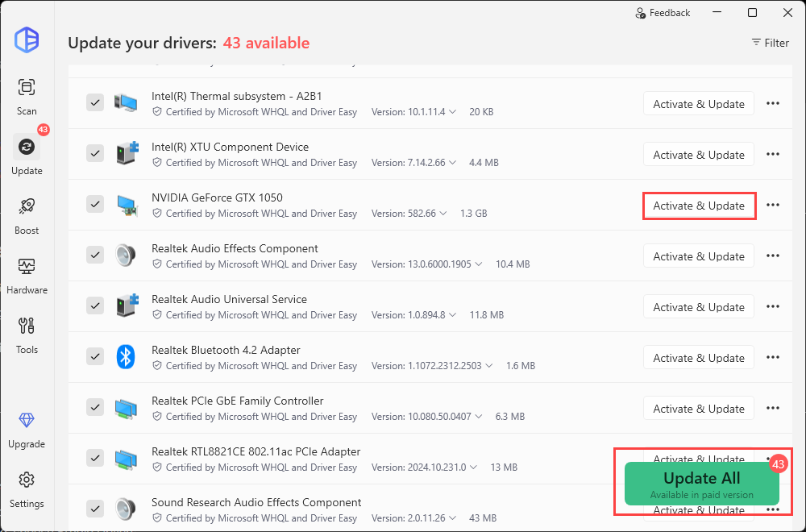Open Settings gear in sidebar
Screen dimensions: 806x532
27,488
